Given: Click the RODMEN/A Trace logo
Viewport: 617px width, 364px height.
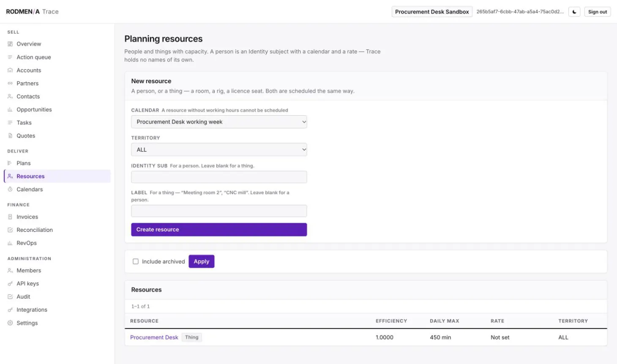Looking at the screenshot, I should point(33,11).
